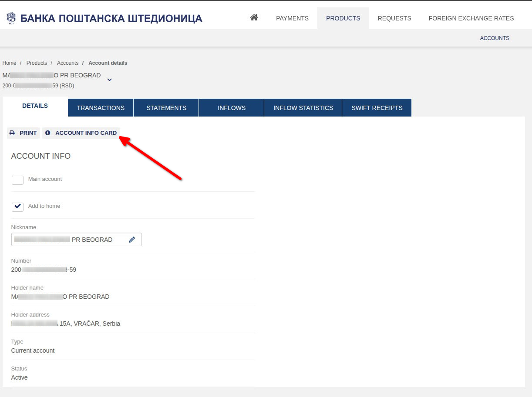532x397 pixels.
Task: Uncheck the Add to home checkbox
Action: [x=17, y=207]
